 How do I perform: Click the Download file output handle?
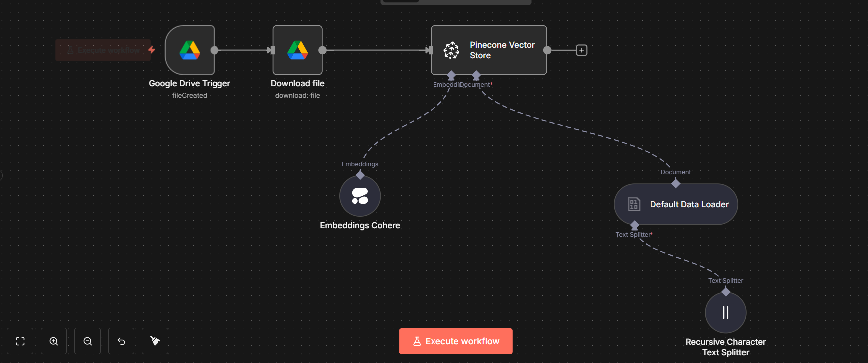323,50
